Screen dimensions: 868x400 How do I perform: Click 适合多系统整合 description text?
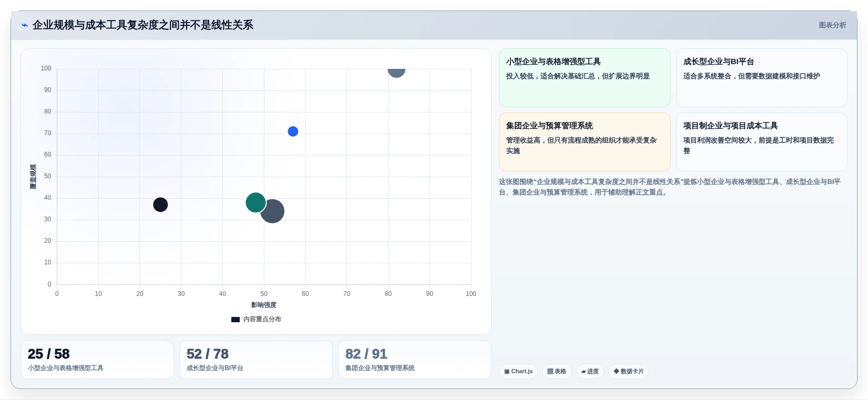752,76
